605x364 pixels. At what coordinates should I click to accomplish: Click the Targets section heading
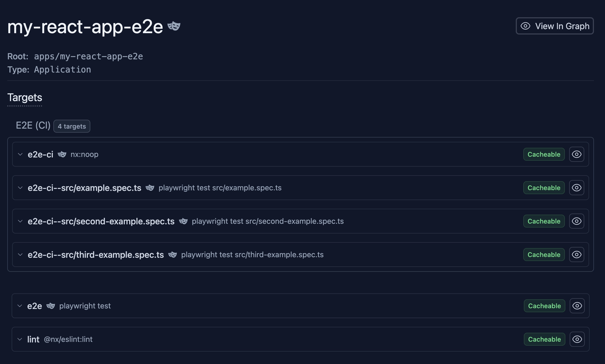(x=25, y=98)
